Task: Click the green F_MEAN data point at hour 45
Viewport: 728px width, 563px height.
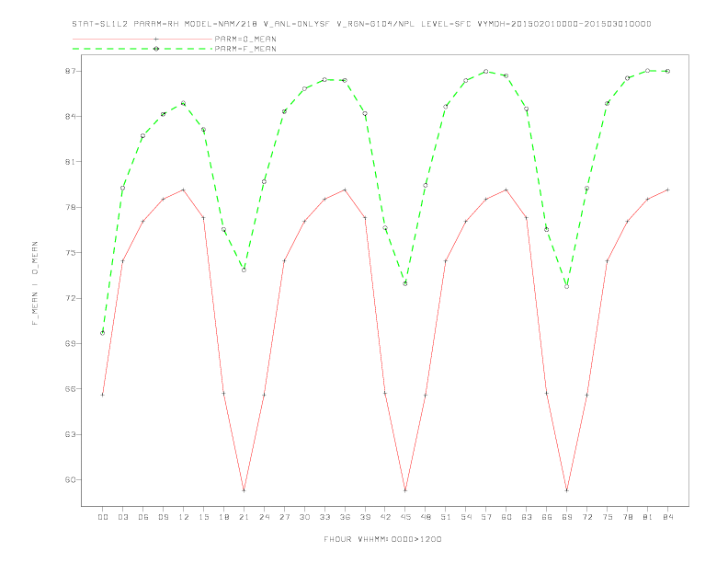Action: [405, 283]
